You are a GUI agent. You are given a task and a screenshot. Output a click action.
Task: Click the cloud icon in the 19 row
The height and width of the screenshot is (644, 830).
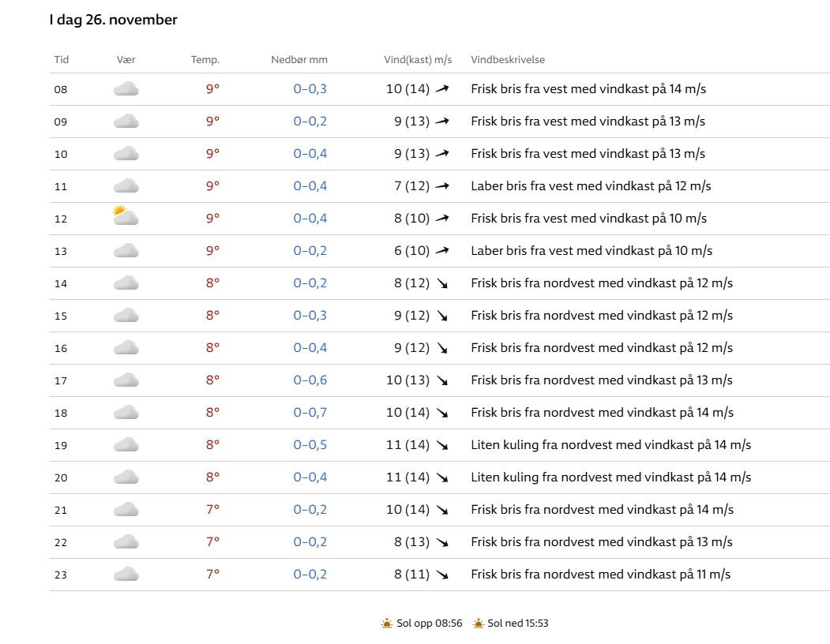[x=126, y=445]
